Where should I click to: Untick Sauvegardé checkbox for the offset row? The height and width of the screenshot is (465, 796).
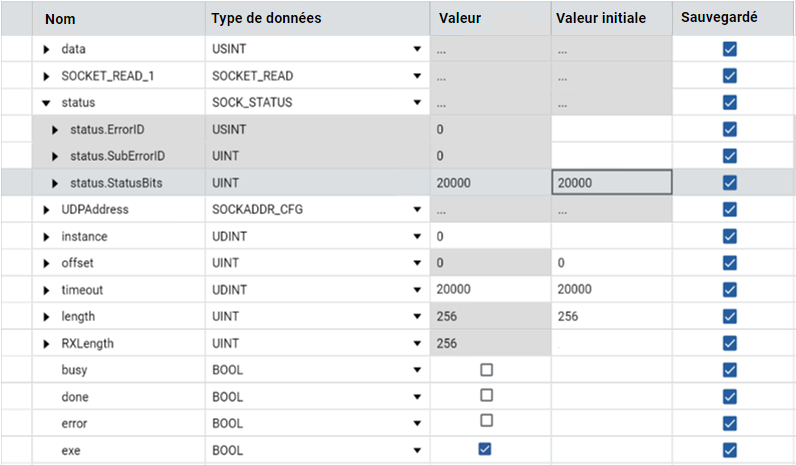click(x=729, y=263)
